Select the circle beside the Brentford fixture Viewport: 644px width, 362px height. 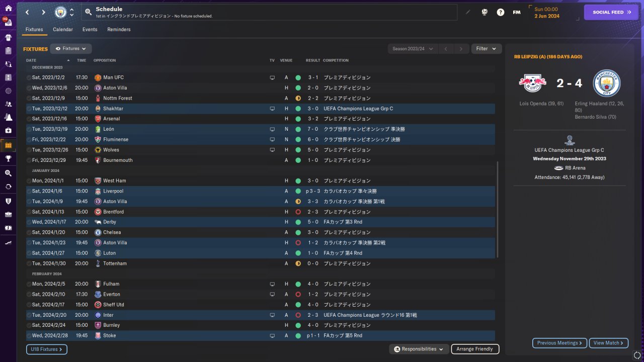coord(29,212)
